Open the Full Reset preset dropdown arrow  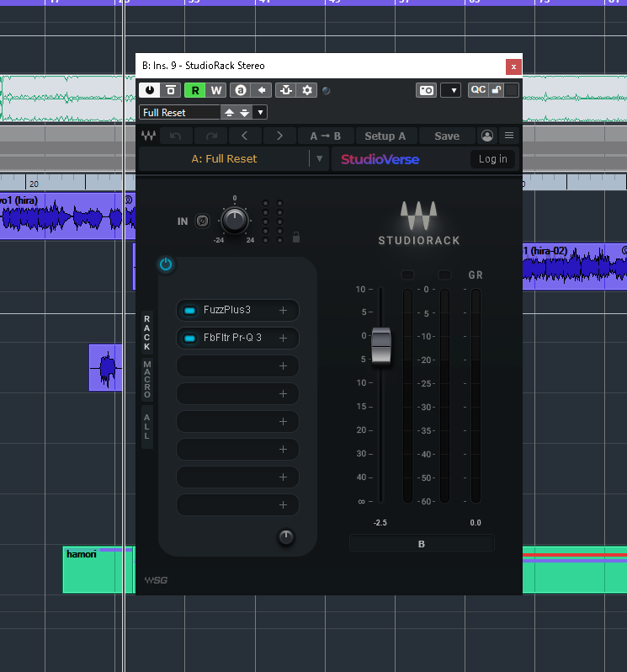pyautogui.click(x=260, y=113)
